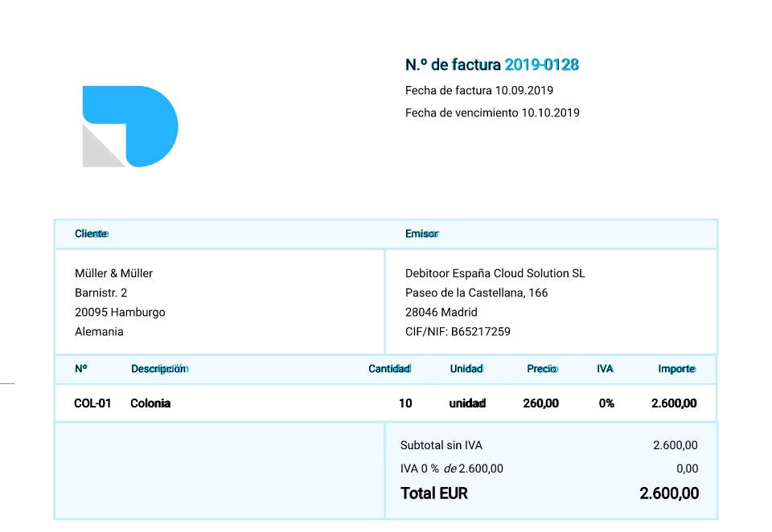Click the Cantidad column header
This screenshot has width=772, height=532.
(x=389, y=369)
